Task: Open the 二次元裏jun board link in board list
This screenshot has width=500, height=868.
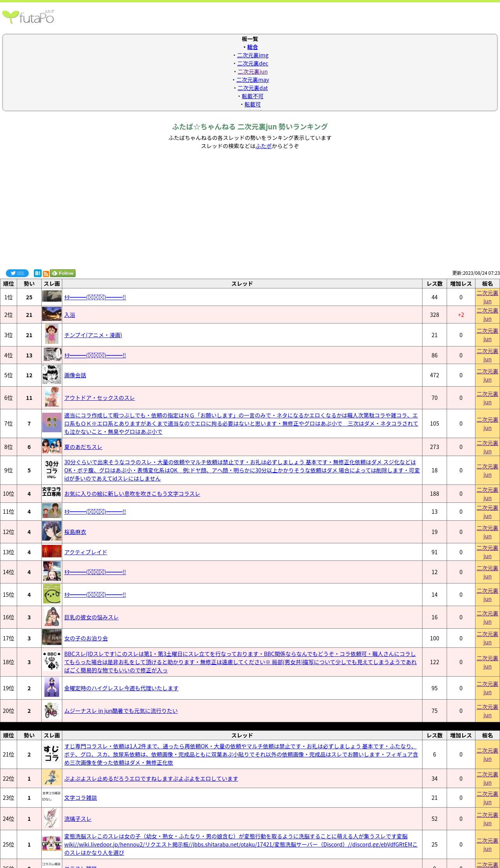Action: click(x=253, y=72)
